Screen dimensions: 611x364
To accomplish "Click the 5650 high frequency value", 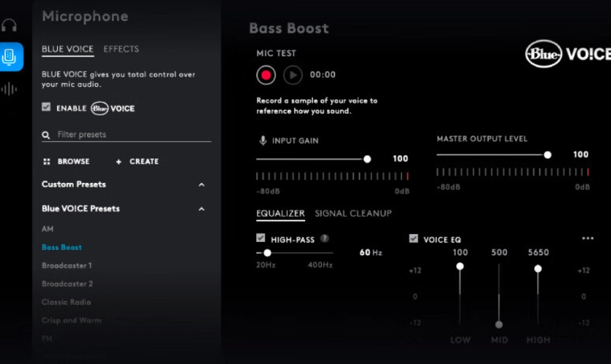I will (538, 252).
